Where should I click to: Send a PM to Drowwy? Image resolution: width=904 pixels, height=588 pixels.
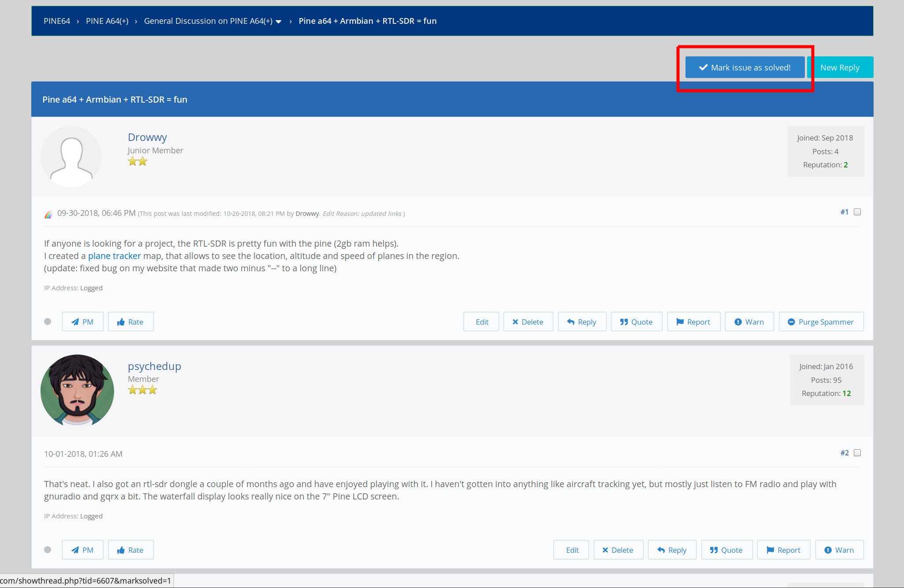[x=82, y=322]
